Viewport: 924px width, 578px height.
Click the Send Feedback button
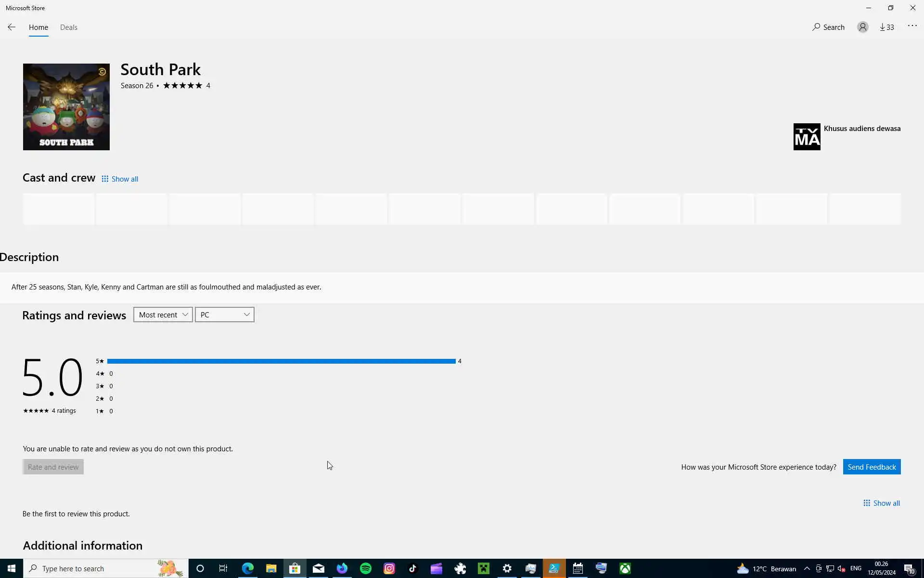pos(872,467)
